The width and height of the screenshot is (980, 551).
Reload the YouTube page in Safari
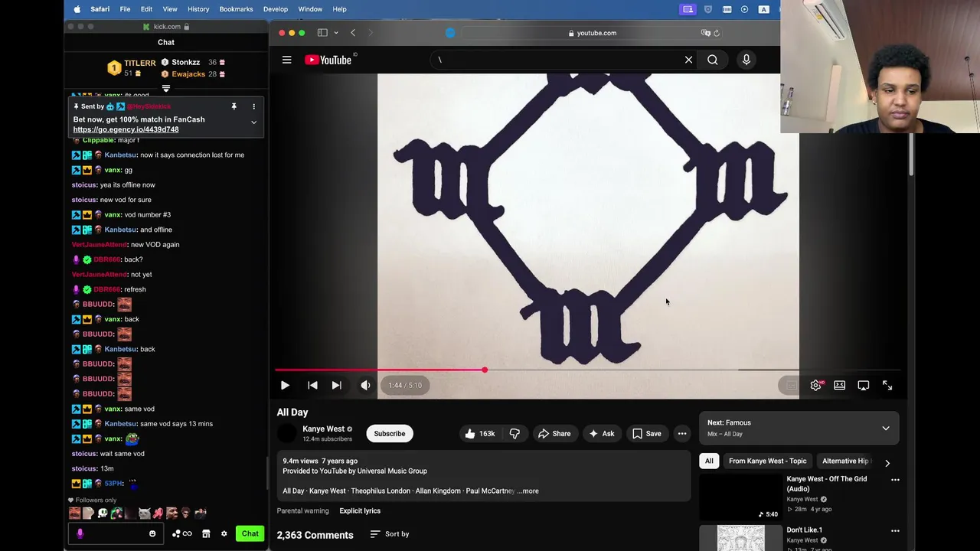click(716, 33)
